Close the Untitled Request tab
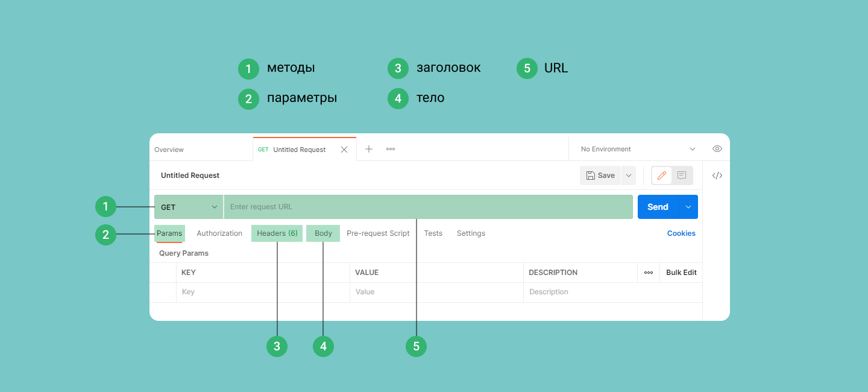 [344, 150]
